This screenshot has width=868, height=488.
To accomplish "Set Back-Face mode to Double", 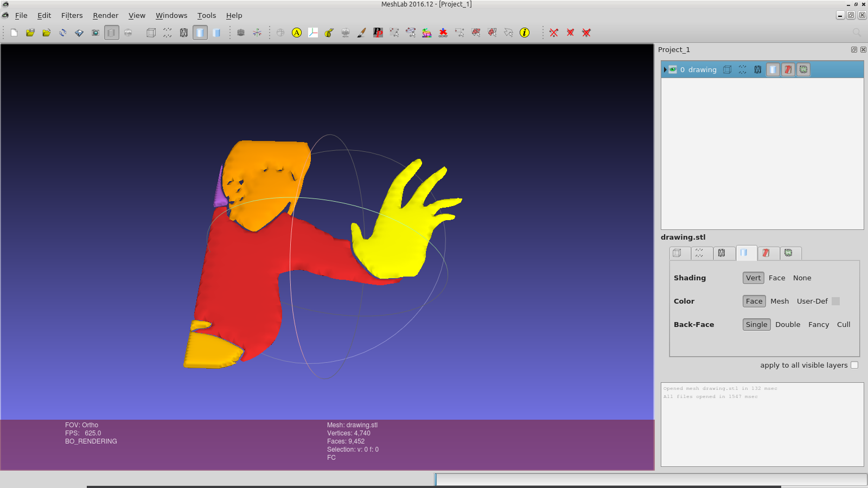I will point(788,324).
